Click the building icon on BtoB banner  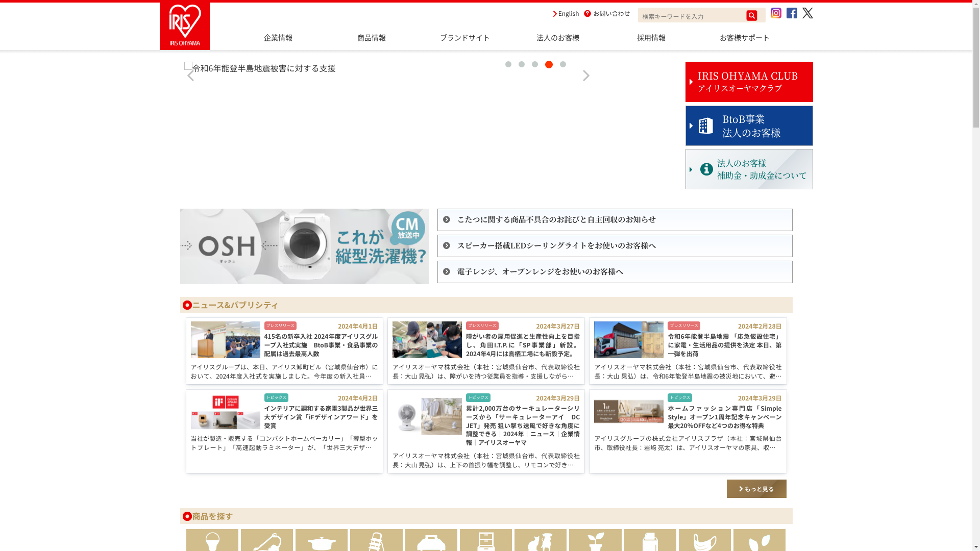point(706,126)
